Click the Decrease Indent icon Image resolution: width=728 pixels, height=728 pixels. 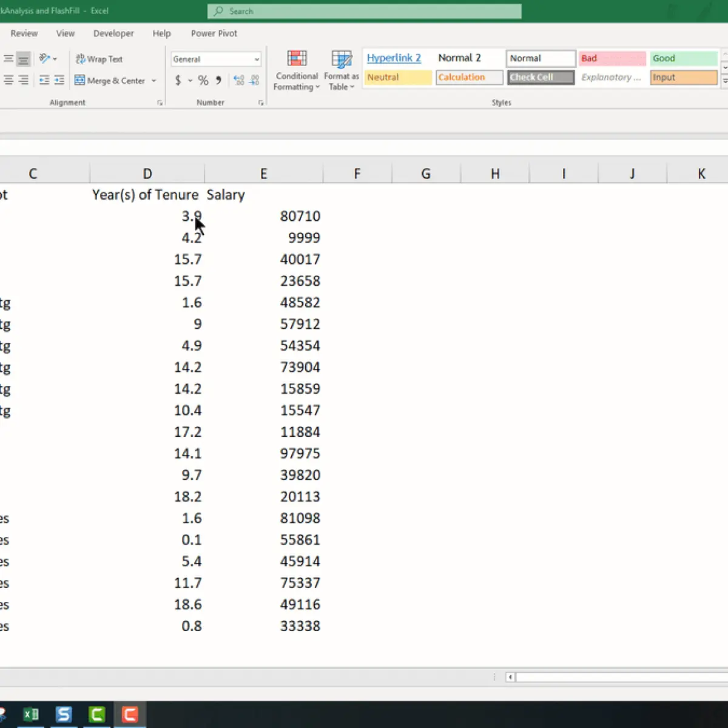[44, 80]
